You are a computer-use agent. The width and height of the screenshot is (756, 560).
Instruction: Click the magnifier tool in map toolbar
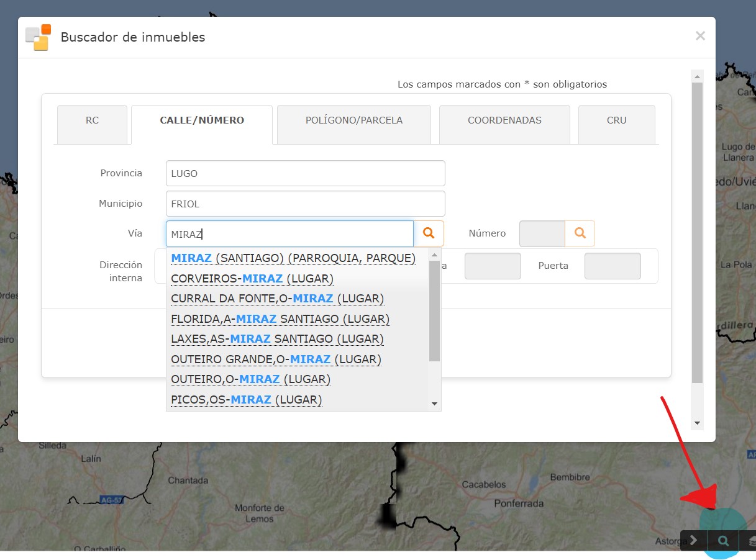723,540
